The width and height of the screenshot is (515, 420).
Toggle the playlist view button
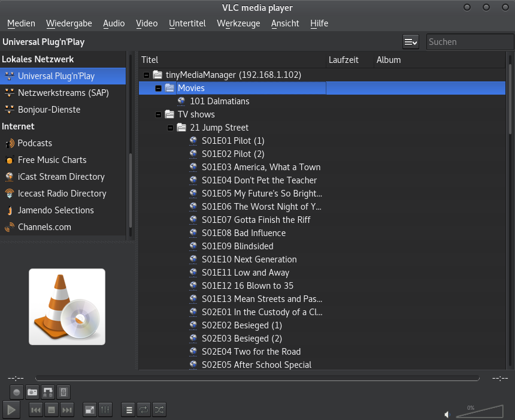[x=128, y=410]
